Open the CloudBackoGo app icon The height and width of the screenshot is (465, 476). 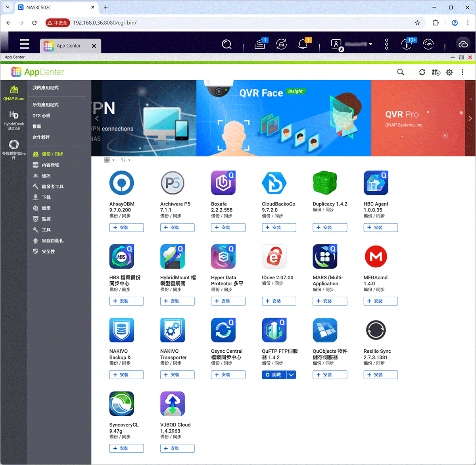pyautogui.click(x=274, y=183)
